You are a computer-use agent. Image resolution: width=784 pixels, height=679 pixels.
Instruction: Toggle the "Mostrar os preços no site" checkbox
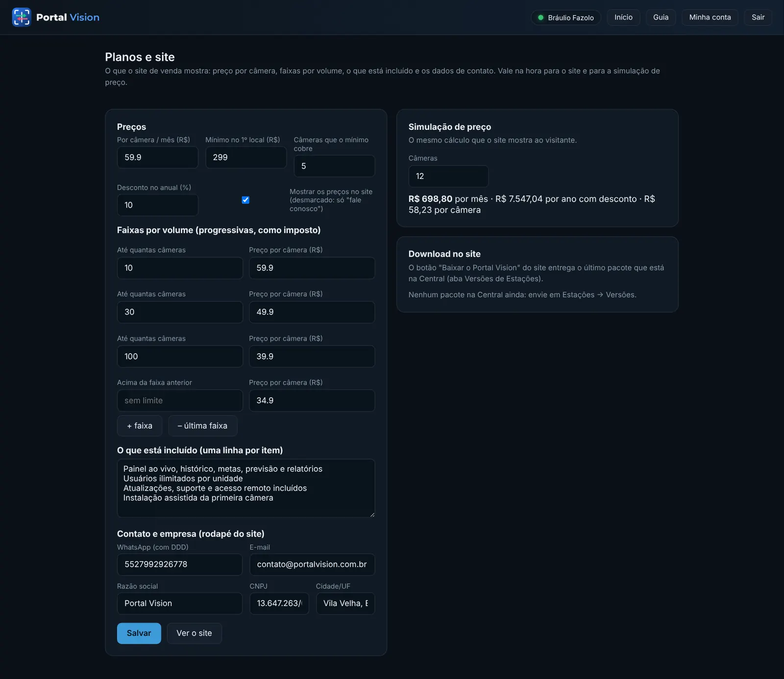245,200
